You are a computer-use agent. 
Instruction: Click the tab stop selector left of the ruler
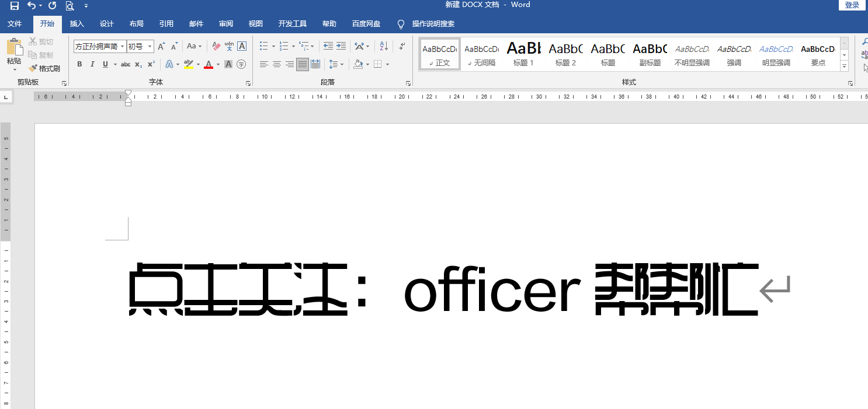point(6,97)
